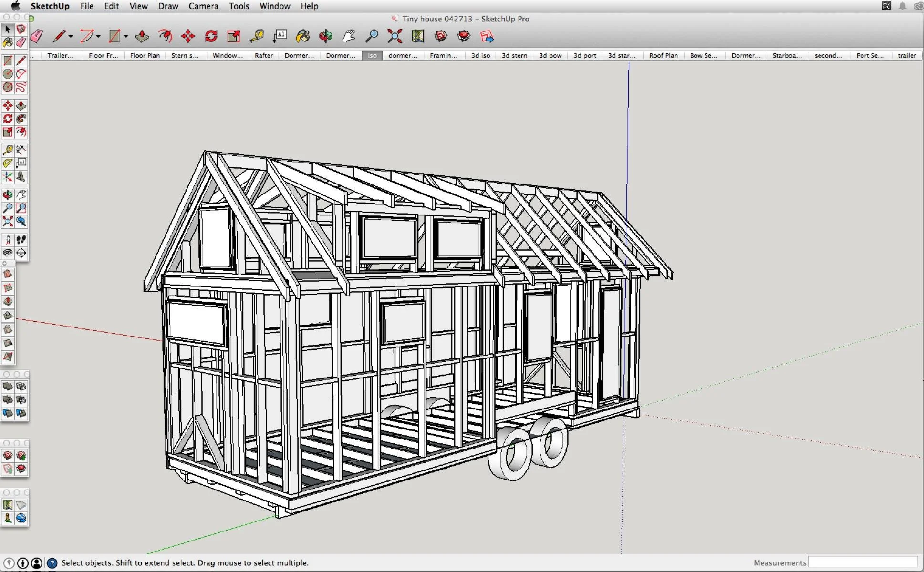Select the Look Around eye tool

point(8,253)
